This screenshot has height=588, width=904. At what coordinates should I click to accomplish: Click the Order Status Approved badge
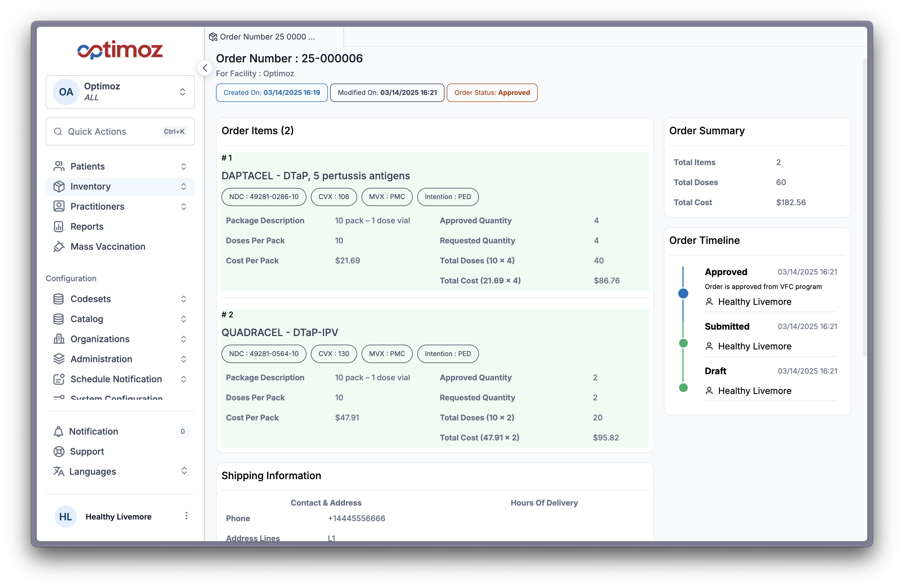(x=492, y=93)
